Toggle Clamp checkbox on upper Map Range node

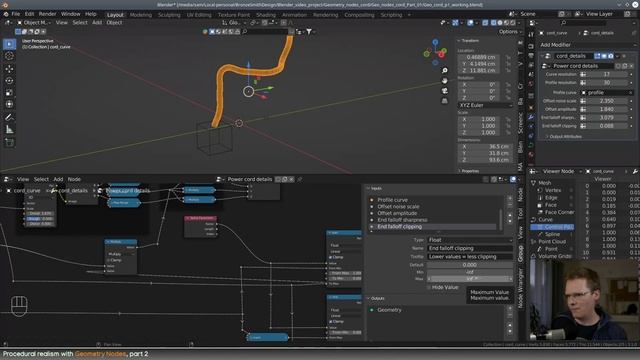330,257
